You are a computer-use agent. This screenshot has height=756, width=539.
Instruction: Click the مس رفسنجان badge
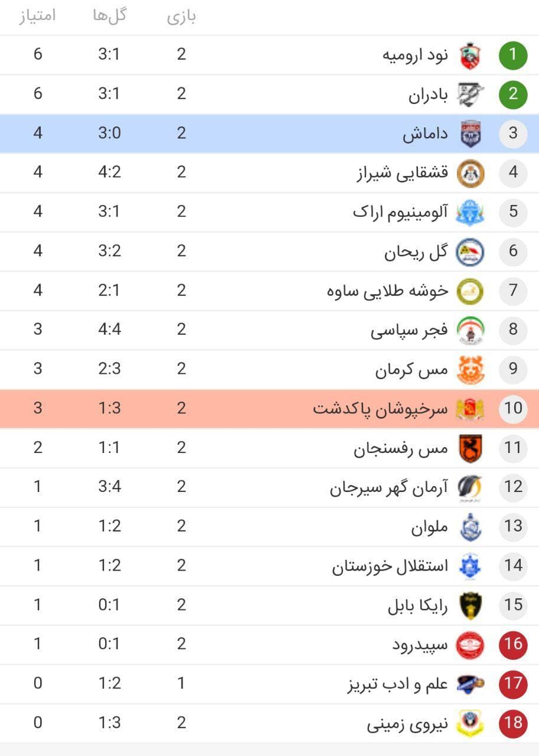tap(470, 448)
